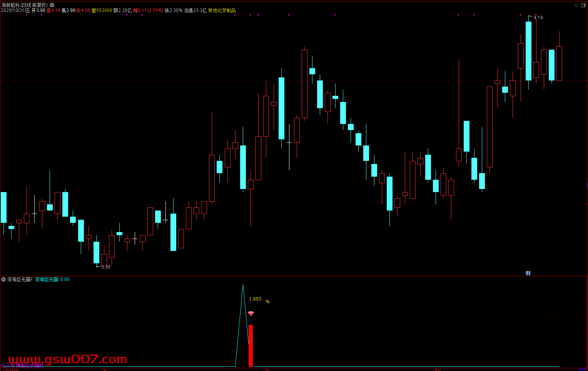This screenshot has width=588, height=371.
Task: Click the red gem signal icon
Action: click(x=251, y=314)
